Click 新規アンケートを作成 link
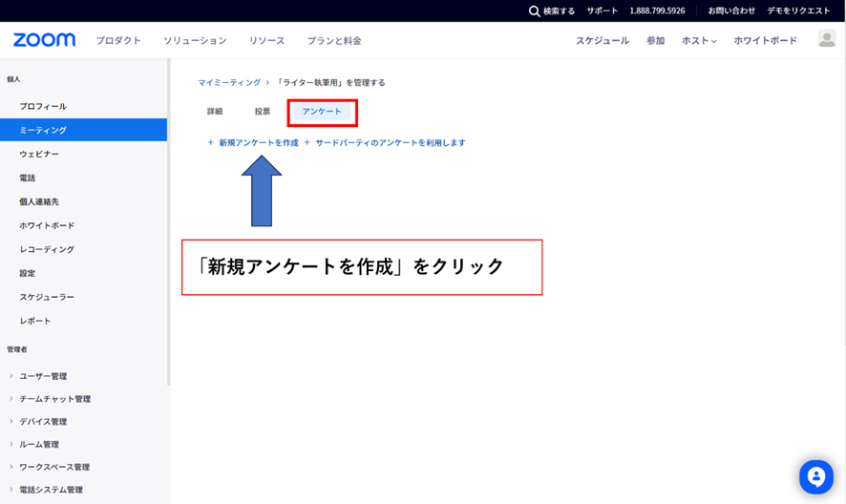 (x=259, y=142)
